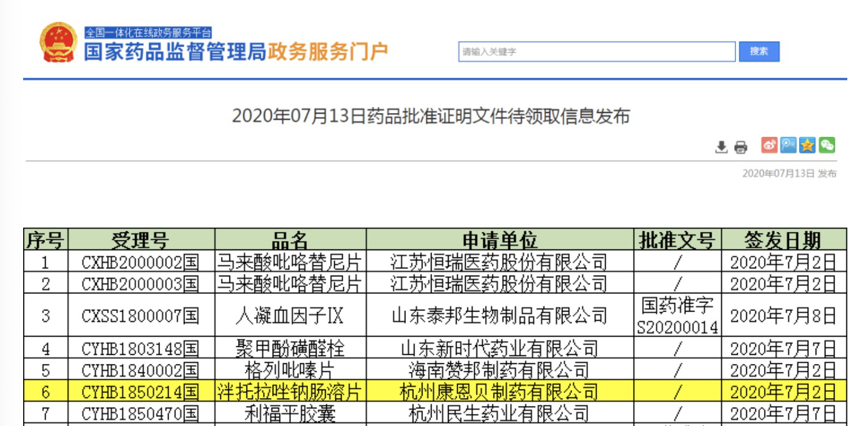Image resolution: width=868 pixels, height=426 pixels.
Task: Click approval number 国药准字 S20200014
Action: (677, 316)
